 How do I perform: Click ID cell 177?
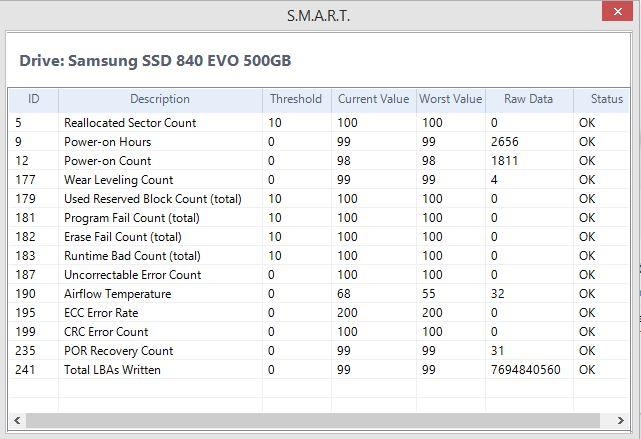tap(25, 180)
